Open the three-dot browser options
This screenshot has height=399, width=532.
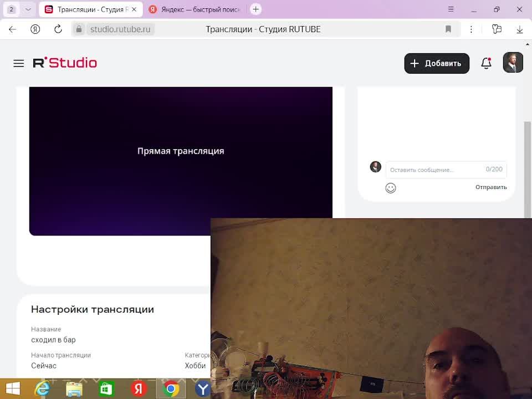point(471,29)
